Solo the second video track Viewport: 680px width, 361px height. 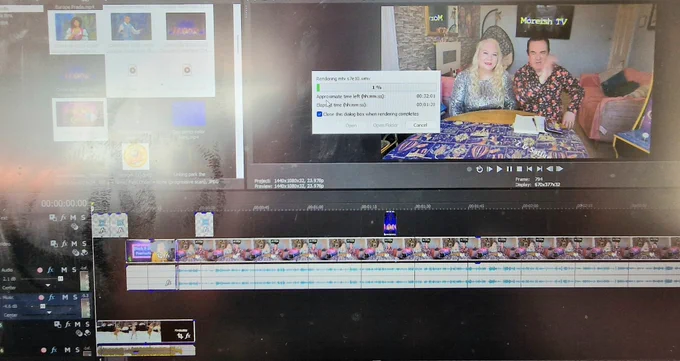point(84,244)
